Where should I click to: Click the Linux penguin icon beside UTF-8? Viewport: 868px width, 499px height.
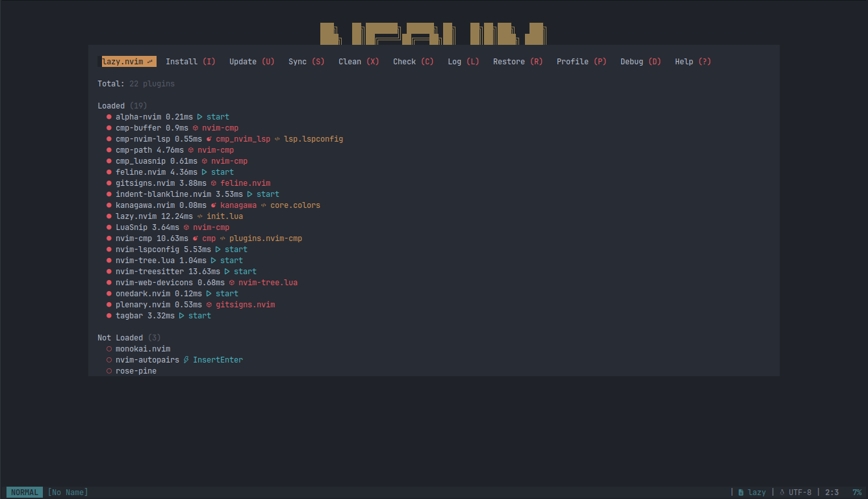[x=782, y=493]
